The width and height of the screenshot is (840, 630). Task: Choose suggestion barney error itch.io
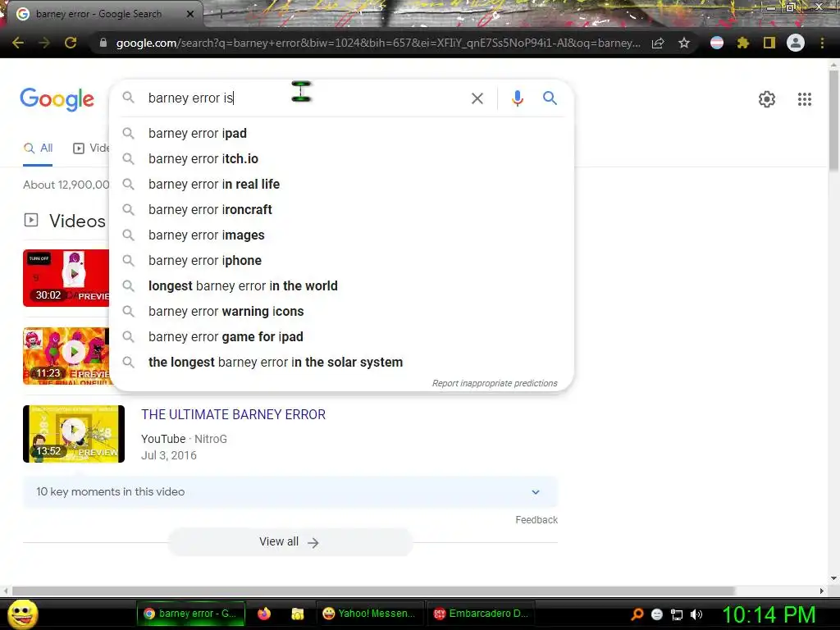point(341,158)
